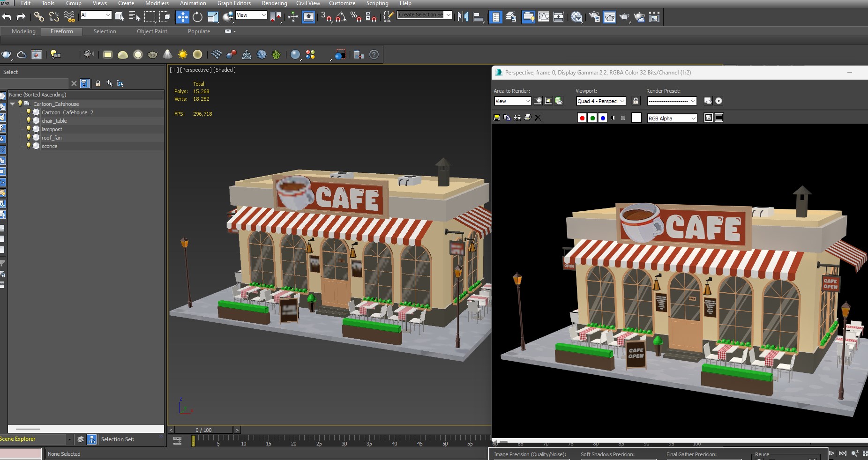Click the Select and Link chain icon
This screenshot has width=868, height=460.
38,17
